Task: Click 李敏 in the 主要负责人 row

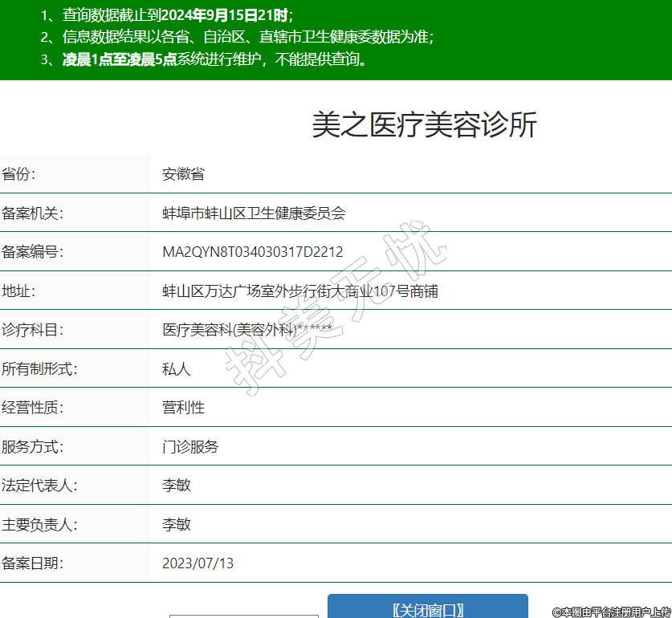Action: [177, 524]
